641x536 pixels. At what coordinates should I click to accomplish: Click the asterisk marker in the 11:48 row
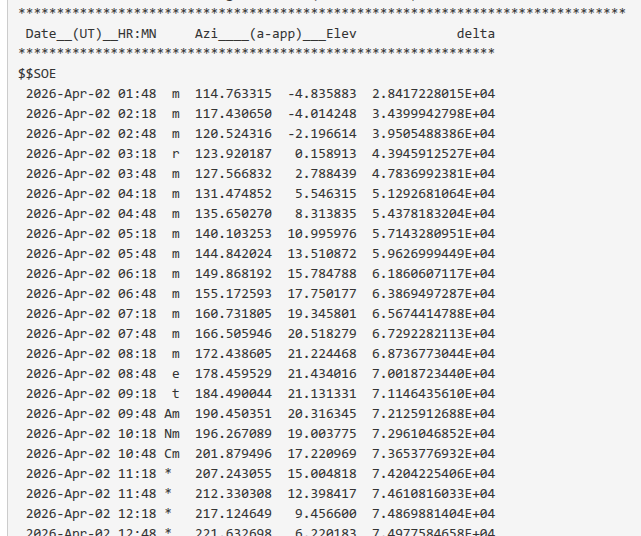click(169, 493)
